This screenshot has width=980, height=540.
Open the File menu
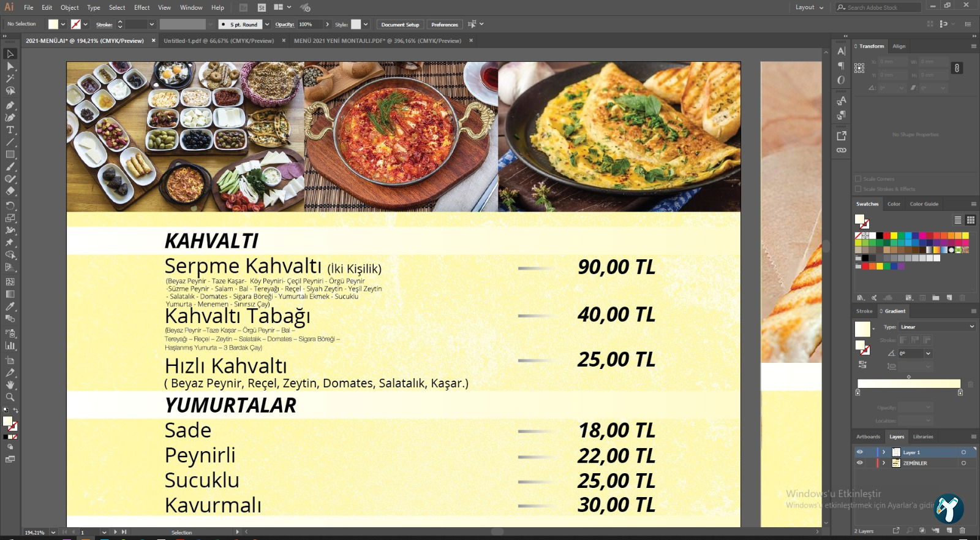click(29, 7)
